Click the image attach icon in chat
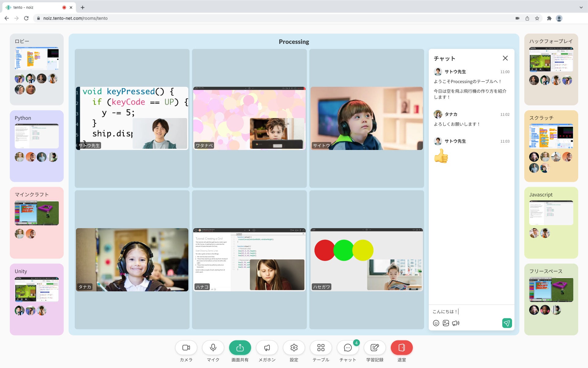Screen dimensions: 588x368 point(446,323)
